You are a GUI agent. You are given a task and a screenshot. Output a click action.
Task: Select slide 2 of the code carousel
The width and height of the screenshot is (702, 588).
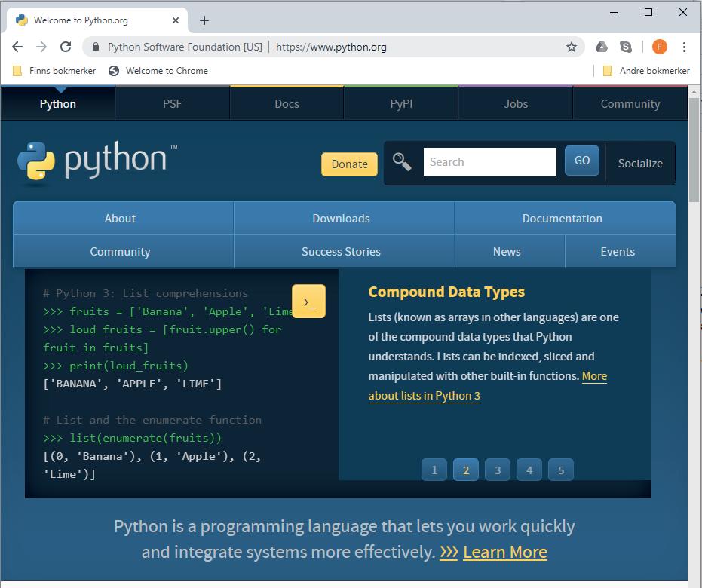point(466,470)
